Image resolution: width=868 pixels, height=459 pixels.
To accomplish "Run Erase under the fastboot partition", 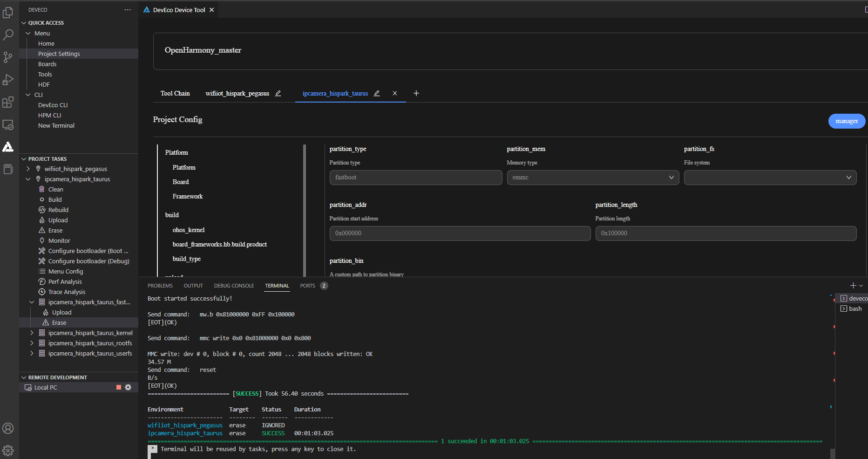I will point(59,322).
